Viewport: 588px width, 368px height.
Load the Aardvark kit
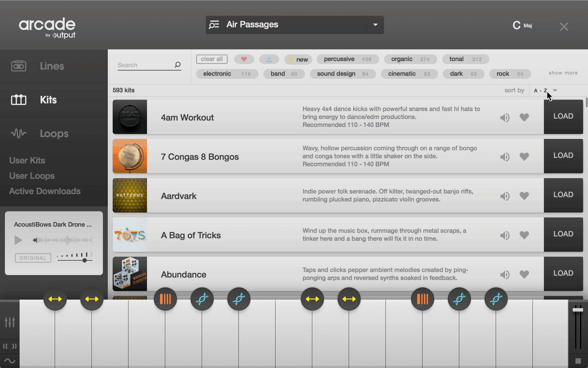pyautogui.click(x=563, y=195)
